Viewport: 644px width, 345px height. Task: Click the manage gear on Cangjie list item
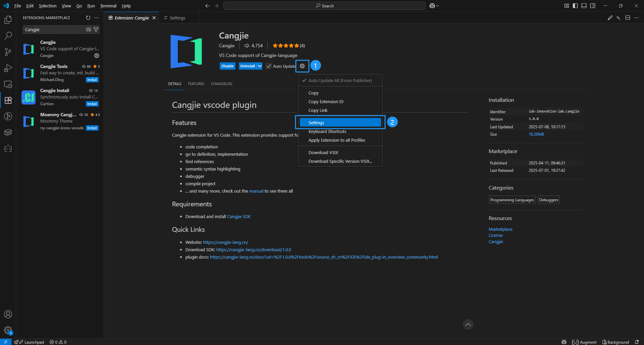point(97,56)
